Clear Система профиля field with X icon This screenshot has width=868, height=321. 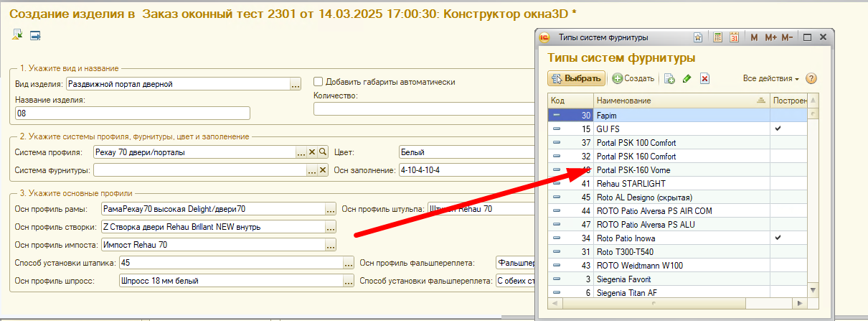pos(312,152)
